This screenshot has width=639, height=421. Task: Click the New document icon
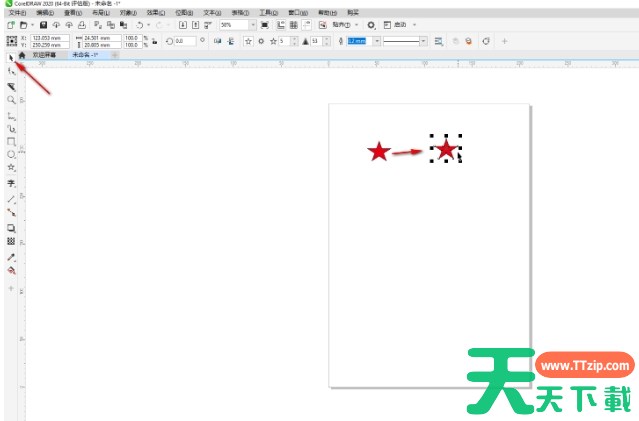point(11,25)
